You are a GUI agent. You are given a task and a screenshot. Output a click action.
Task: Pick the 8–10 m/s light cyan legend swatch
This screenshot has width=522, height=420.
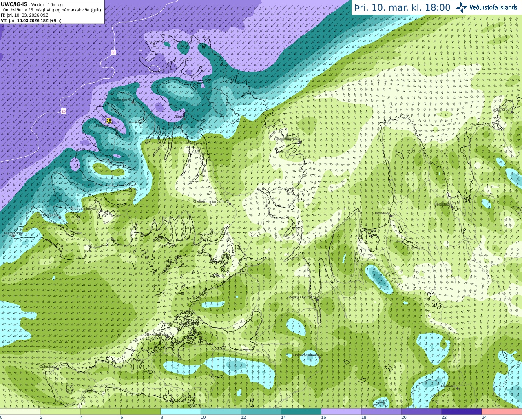point(181,411)
